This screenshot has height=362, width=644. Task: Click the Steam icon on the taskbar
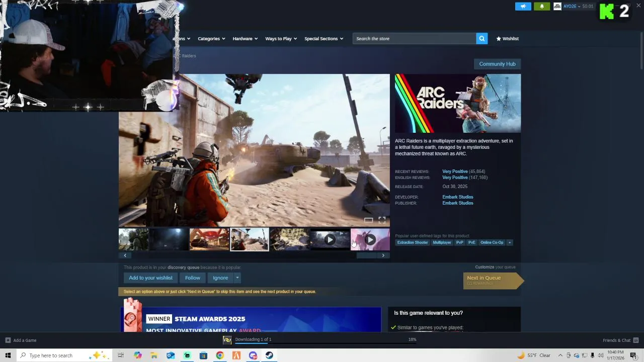[x=269, y=355]
